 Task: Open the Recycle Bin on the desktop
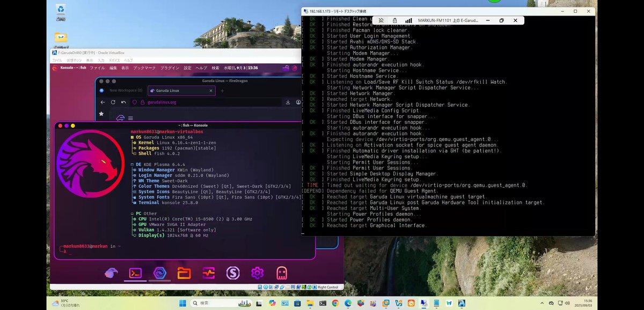(61, 12)
